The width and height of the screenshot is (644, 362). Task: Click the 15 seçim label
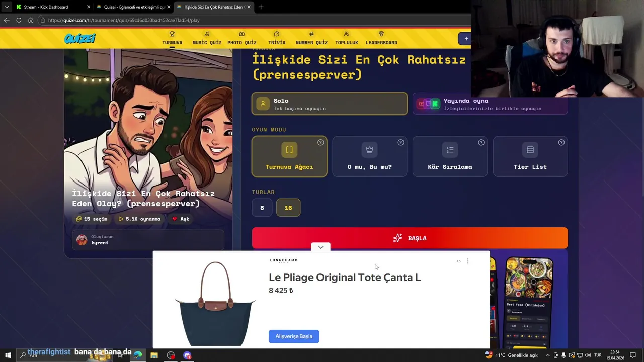click(x=92, y=219)
